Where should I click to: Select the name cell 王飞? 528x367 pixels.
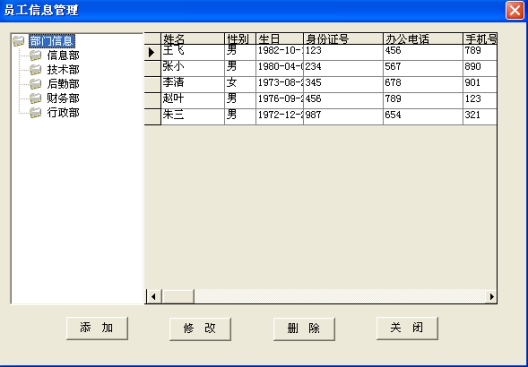coord(193,52)
